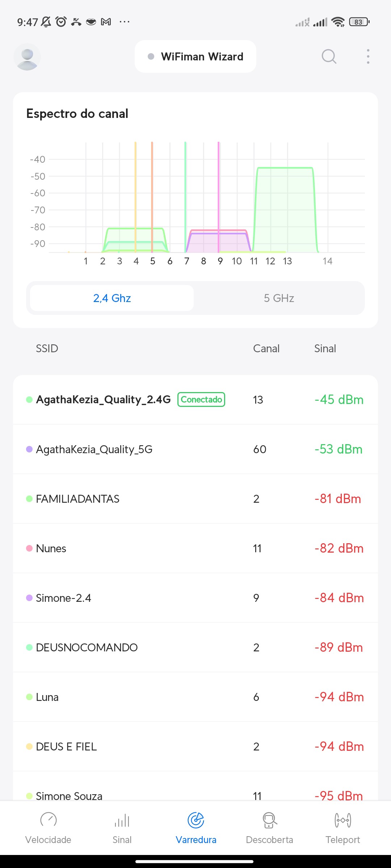Tap the profile avatar icon

[27, 57]
